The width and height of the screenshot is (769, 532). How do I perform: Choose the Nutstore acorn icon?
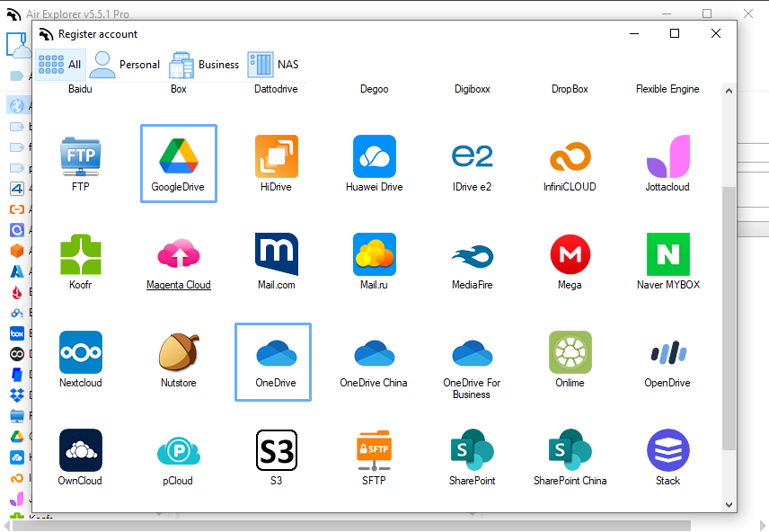coord(179,352)
